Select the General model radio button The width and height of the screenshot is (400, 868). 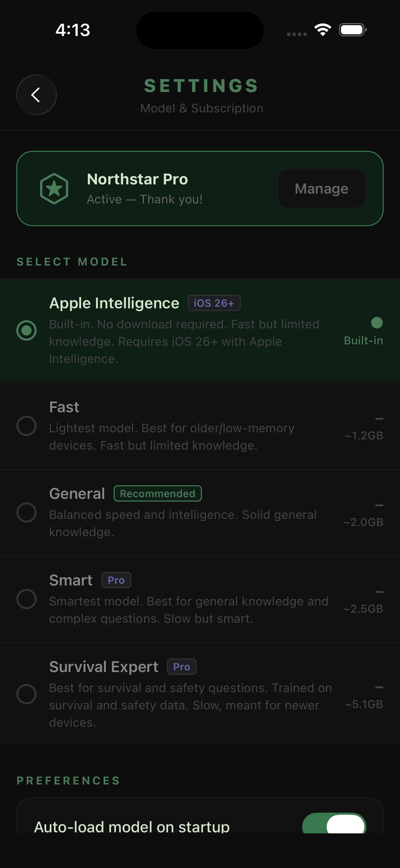[26, 512]
